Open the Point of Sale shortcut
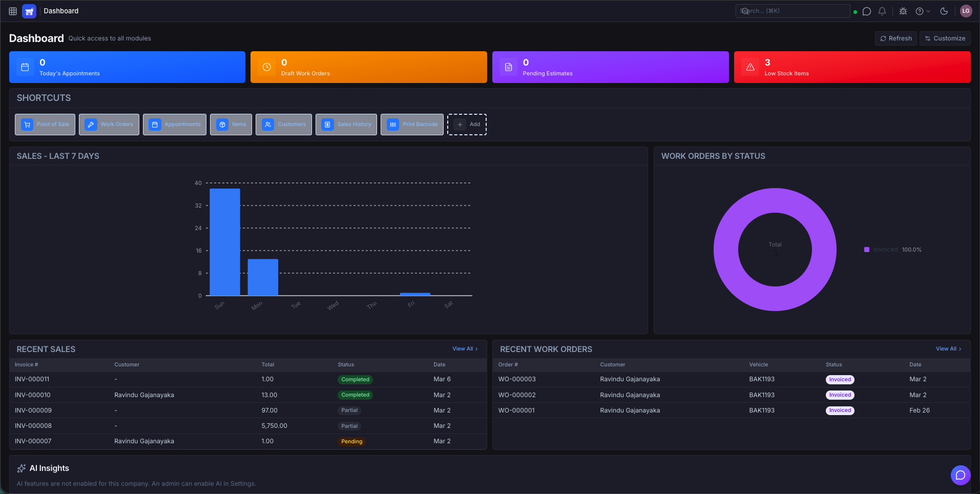This screenshot has width=980, height=494. (45, 125)
